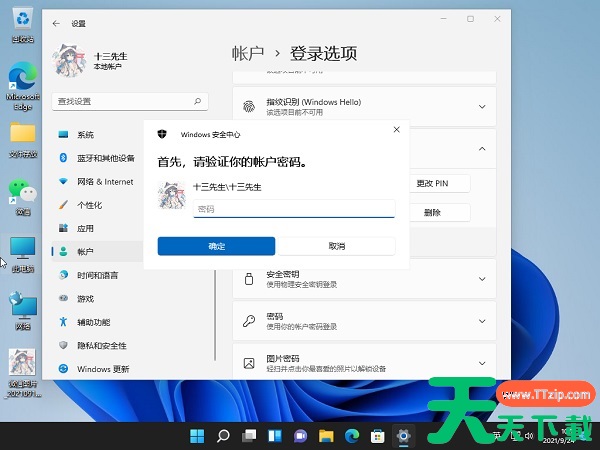Go back using the Settings back arrow
Viewport: 600px width, 450px height.
55,21
